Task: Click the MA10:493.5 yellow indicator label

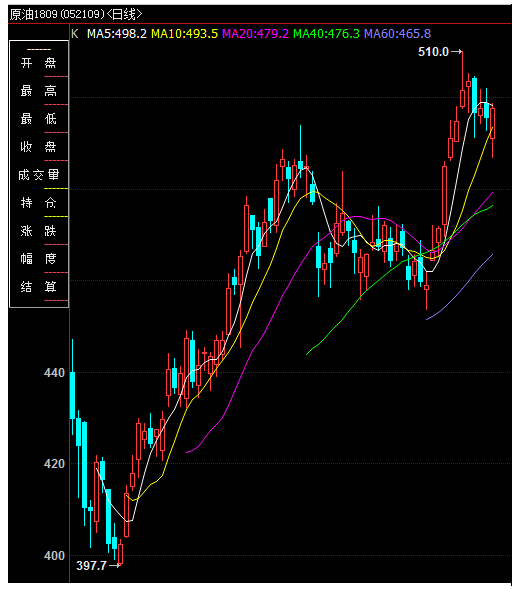Action: point(184,34)
